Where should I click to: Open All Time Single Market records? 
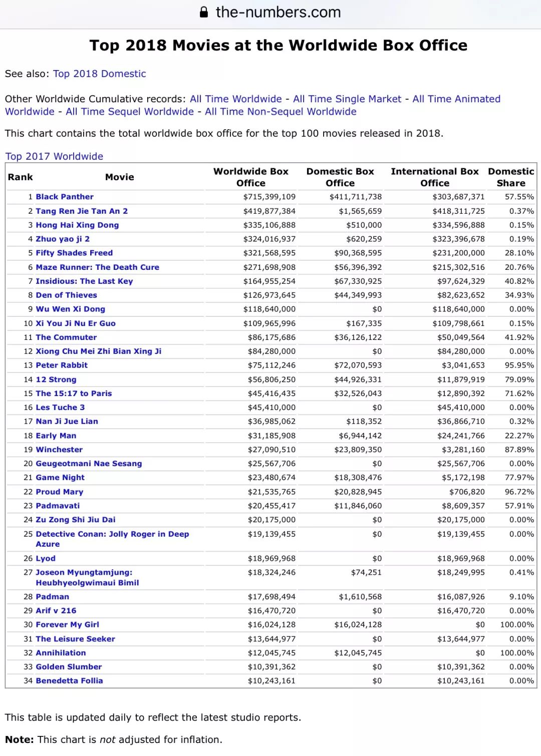pos(347,99)
